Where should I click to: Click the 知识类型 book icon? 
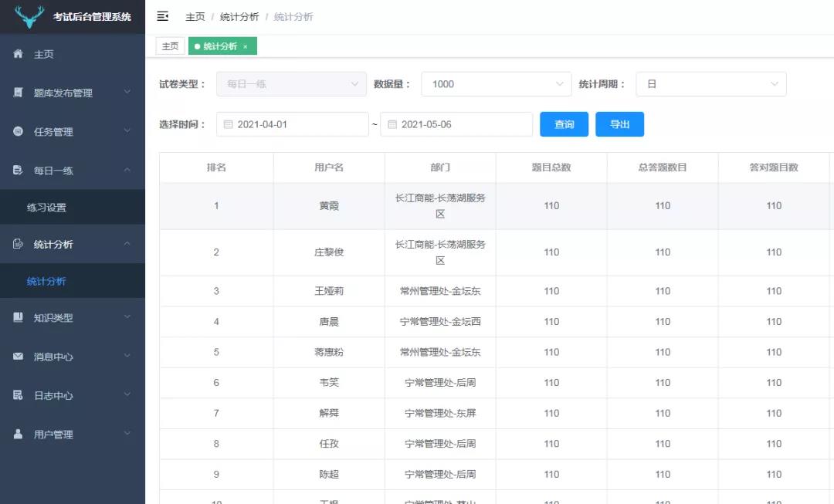click(19, 317)
